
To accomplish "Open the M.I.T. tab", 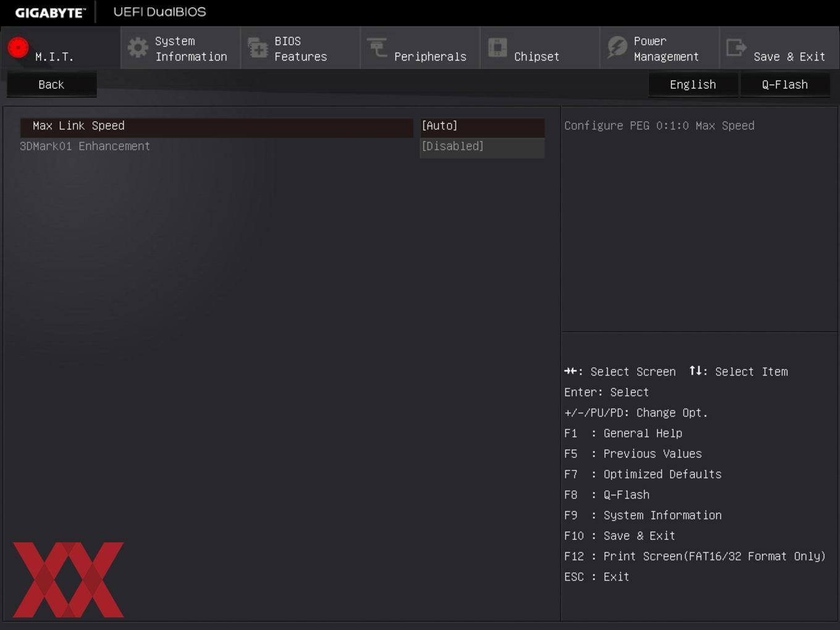I will pos(61,48).
